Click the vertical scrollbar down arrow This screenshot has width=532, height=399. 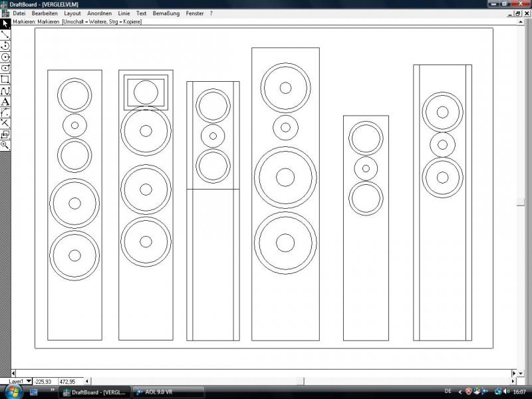[521, 373]
